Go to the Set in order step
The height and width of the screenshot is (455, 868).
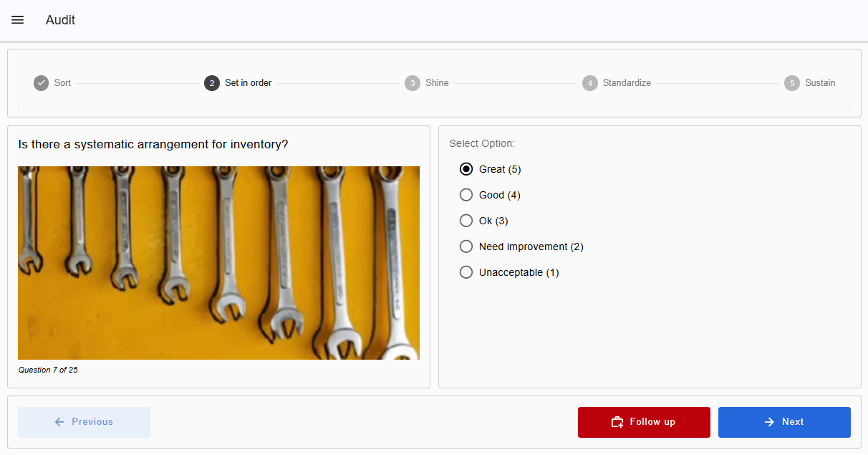(x=248, y=83)
